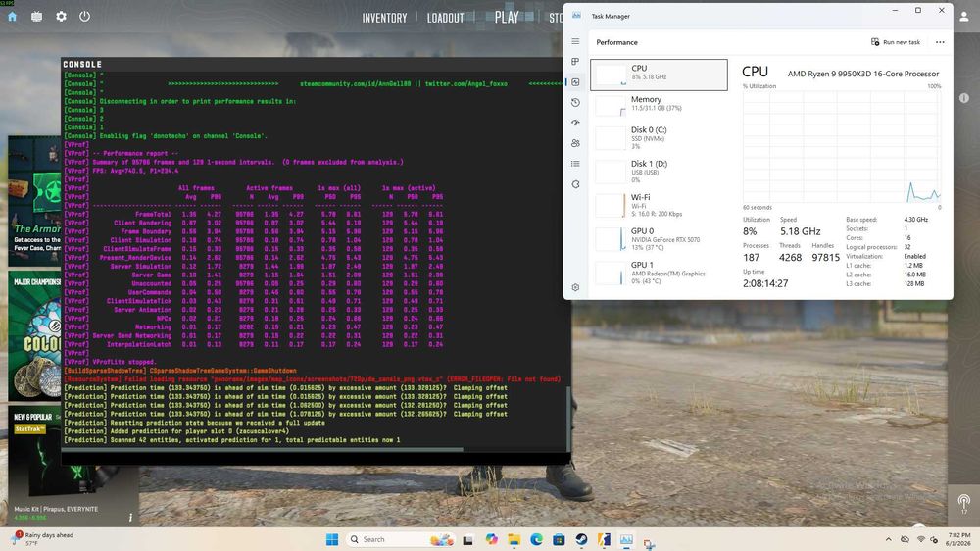Click the taskbar Search box
Screen dimensions: 980x551
[400, 540]
